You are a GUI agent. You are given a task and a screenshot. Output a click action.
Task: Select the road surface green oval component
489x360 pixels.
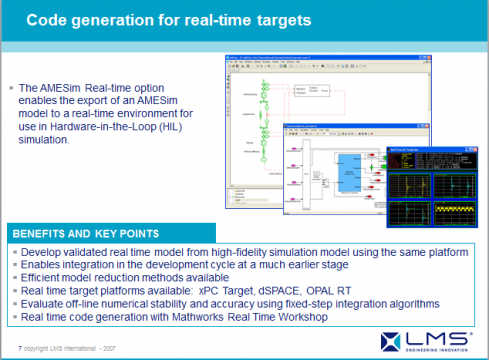click(264, 159)
